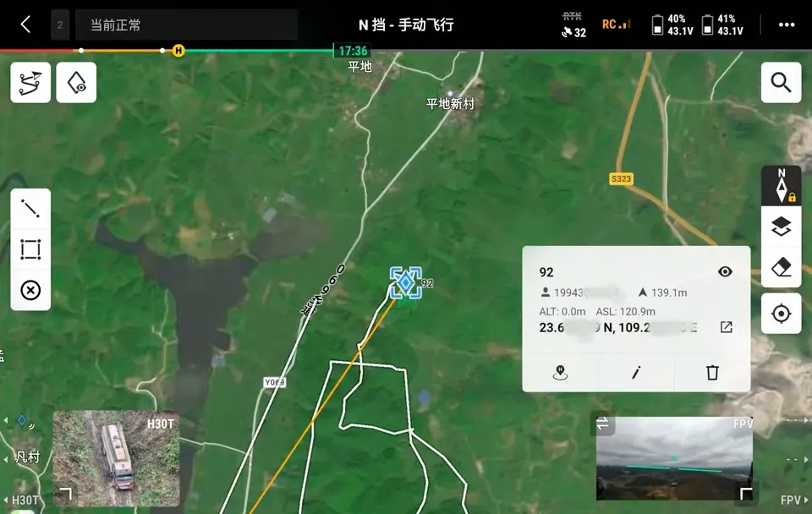Open the 当前正常 status bar
The width and height of the screenshot is (812, 514).
(x=186, y=25)
